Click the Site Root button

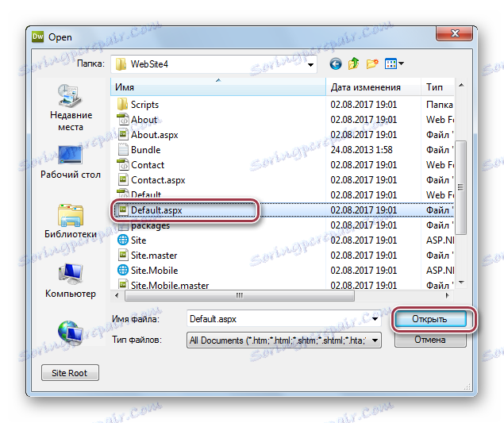(70, 372)
